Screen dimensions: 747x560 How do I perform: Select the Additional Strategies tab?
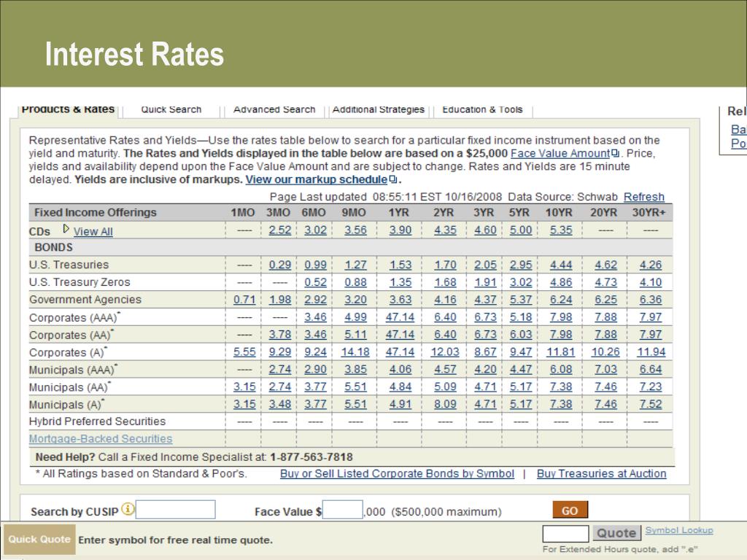(x=379, y=109)
